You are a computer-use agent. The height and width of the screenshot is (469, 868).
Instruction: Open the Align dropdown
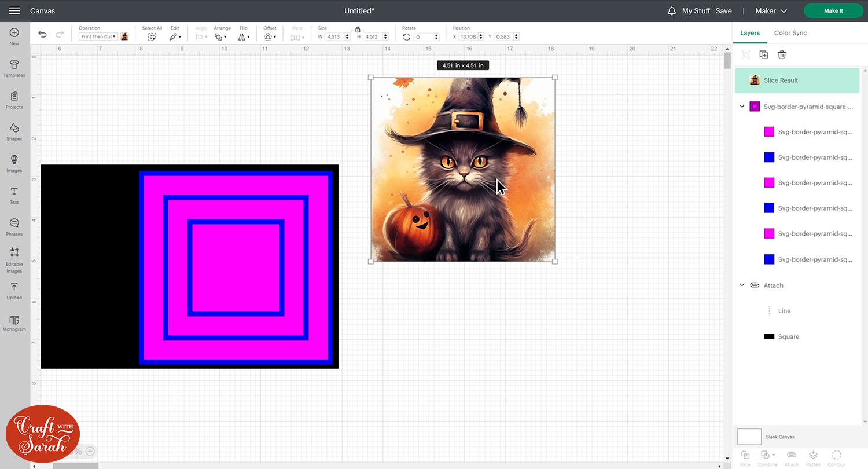[x=201, y=36]
